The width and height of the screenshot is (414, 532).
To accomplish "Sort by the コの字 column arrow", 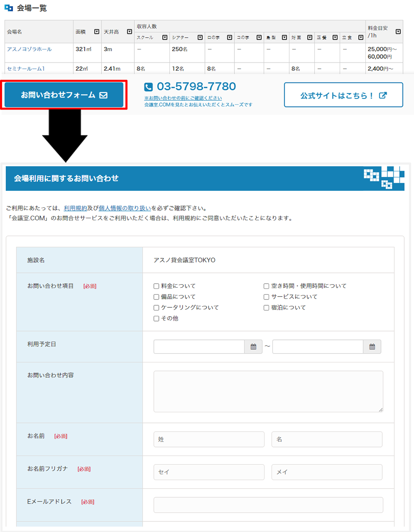I will [x=259, y=38].
